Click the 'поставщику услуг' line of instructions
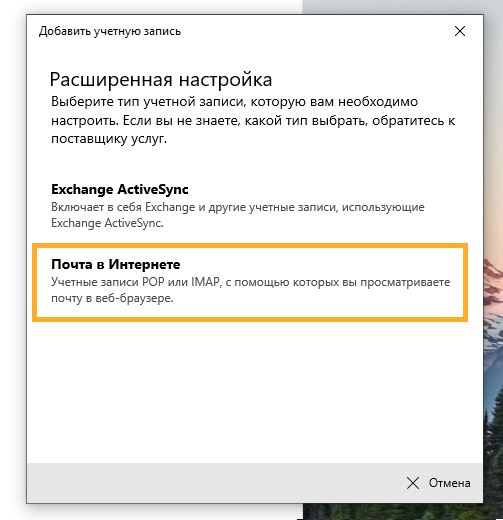This screenshot has height=520, width=503. (109, 139)
